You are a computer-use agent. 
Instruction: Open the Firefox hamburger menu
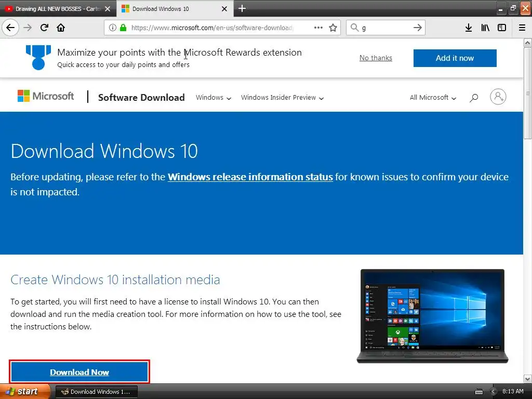tap(522, 28)
